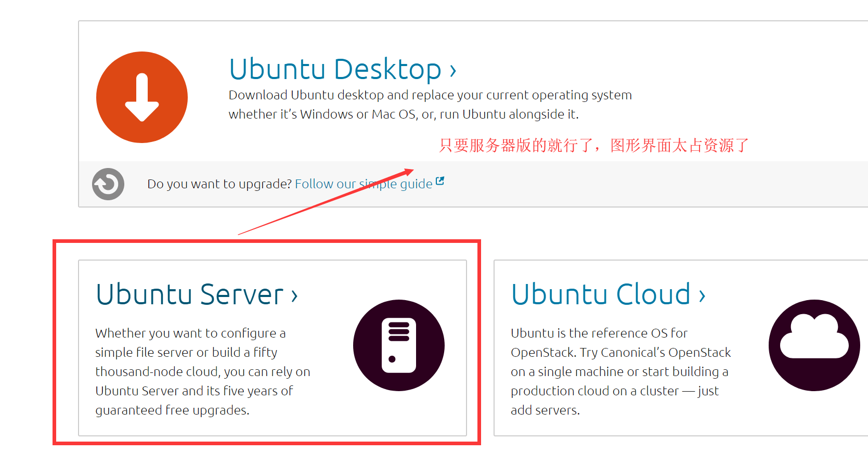Click the red Chinese annotation text

coord(593,145)
